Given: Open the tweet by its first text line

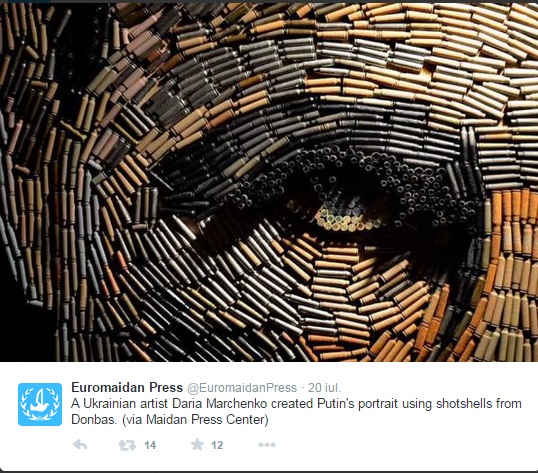Looking at the screenshot, I should (296, 404).
